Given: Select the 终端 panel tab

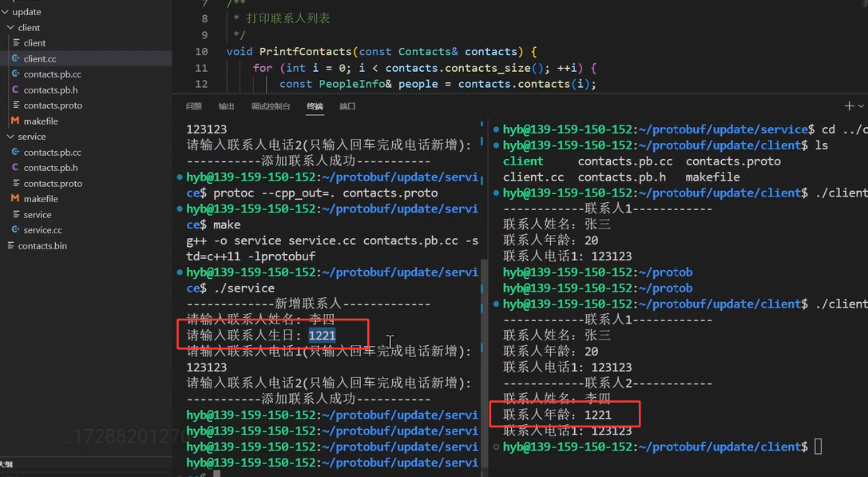Looking at the screenshot, I should (x=315, y=106).
